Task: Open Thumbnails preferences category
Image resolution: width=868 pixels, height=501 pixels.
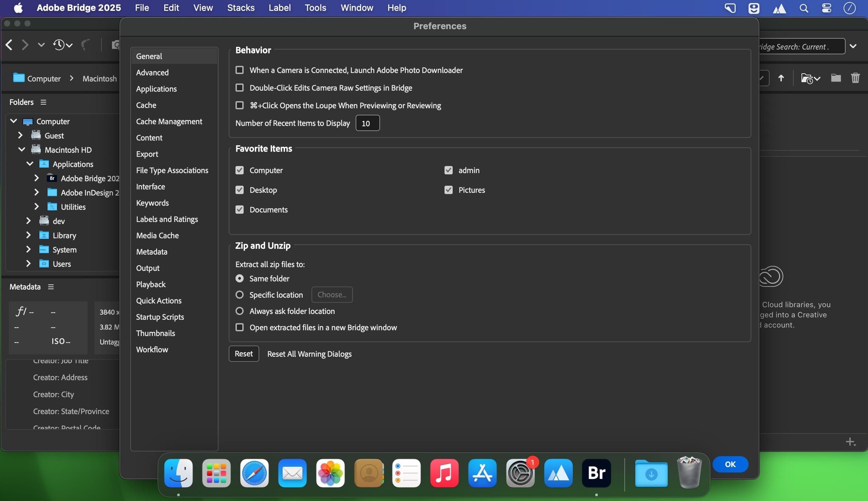Action: point(174,333)
